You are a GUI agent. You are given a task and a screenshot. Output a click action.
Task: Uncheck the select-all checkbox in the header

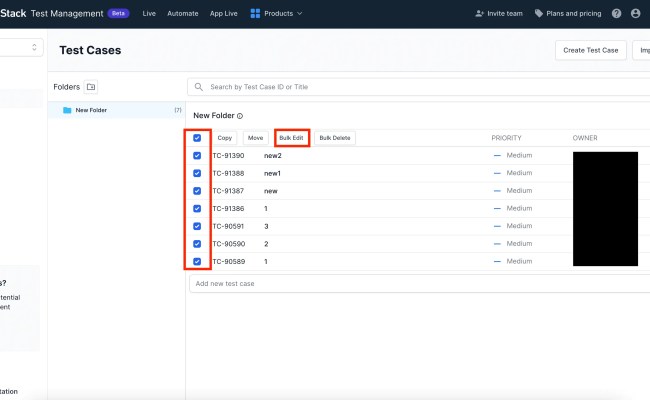[x=197, y=138]
